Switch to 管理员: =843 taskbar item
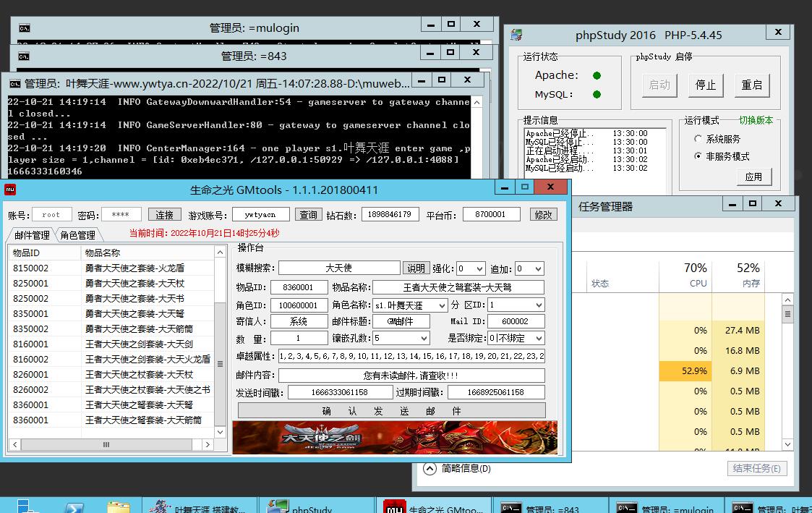 (550, 505)
